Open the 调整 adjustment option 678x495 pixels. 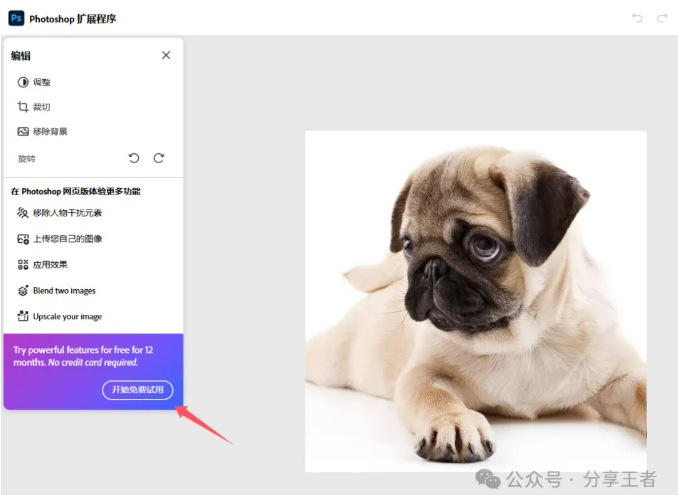click(42, 82)
